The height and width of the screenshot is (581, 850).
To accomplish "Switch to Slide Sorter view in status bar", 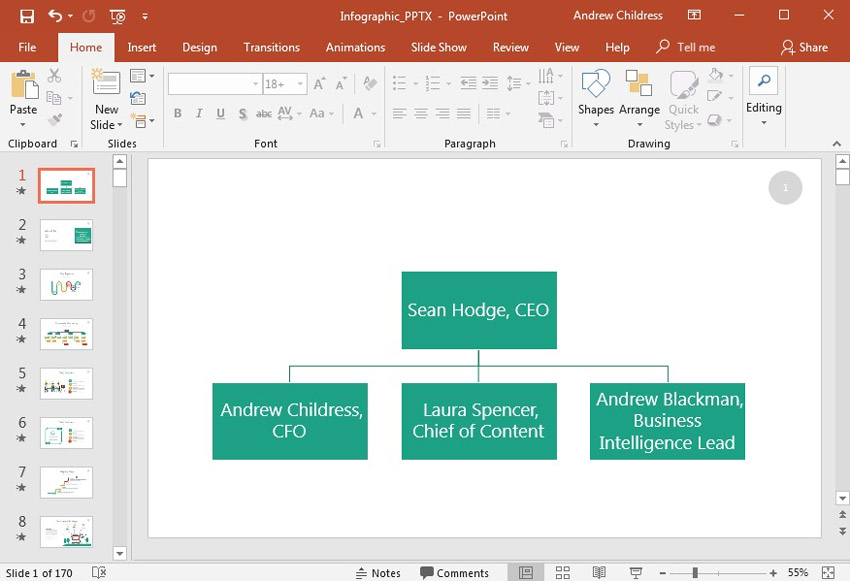I will coord(563,572).
